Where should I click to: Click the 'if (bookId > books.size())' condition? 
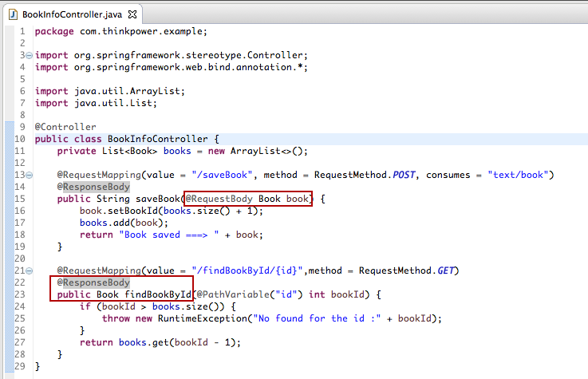coord(152,306)
